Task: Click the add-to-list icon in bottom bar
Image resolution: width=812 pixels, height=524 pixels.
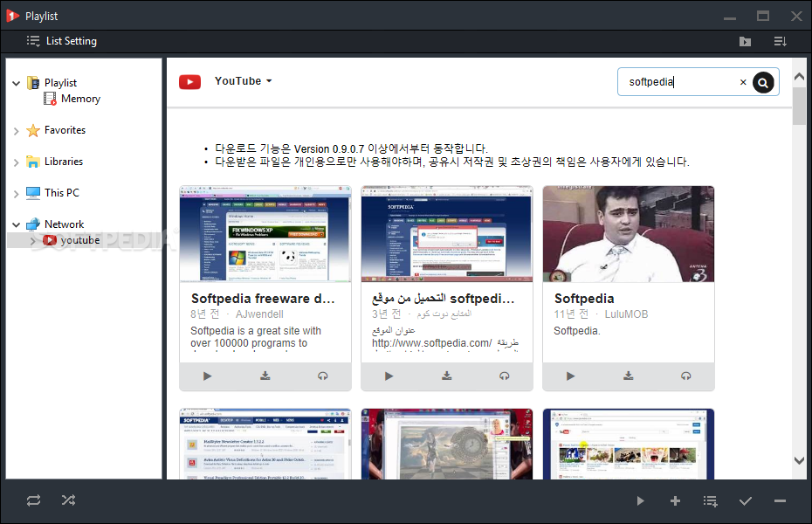Action: point(711,500)
